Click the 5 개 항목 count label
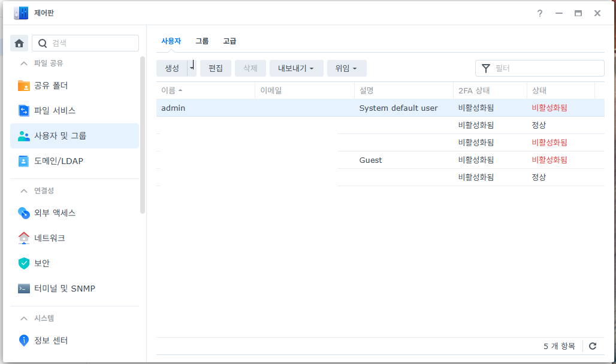Image resolution: width=616 pixels, height=364 pixels. coord(559,346)
